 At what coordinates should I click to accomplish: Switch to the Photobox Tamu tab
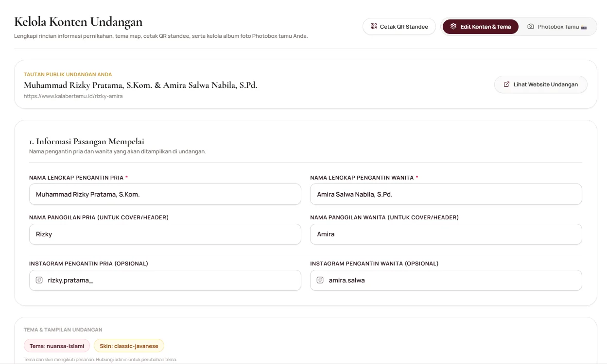coord(557,27)
